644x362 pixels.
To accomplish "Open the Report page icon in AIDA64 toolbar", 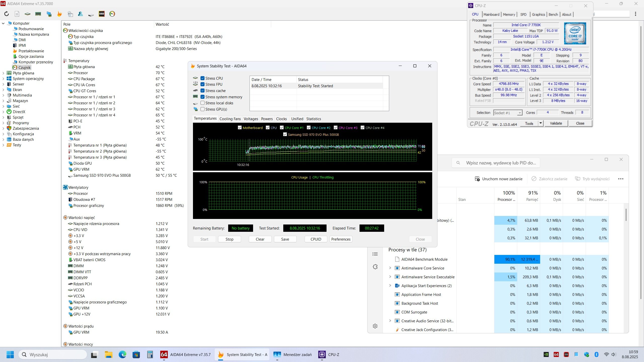I will [17, 14].
